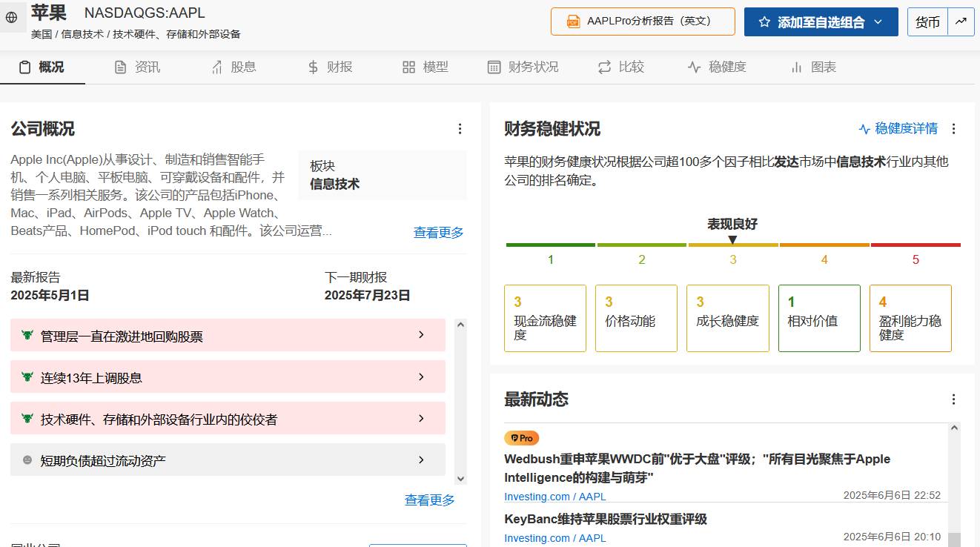Open the Wedbush重申苹果WWDC前 news headline
The height and width of the screenshot is (547, 980).
(697, 468)
